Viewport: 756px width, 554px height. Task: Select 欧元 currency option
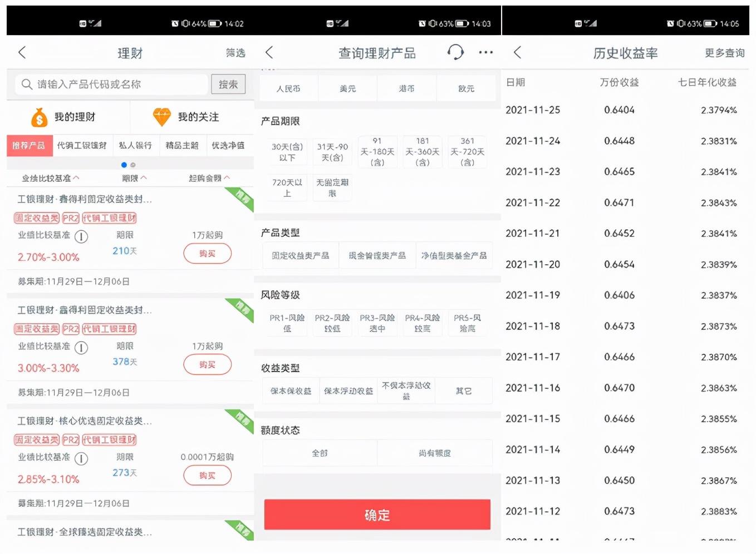[x=467, y=88]
